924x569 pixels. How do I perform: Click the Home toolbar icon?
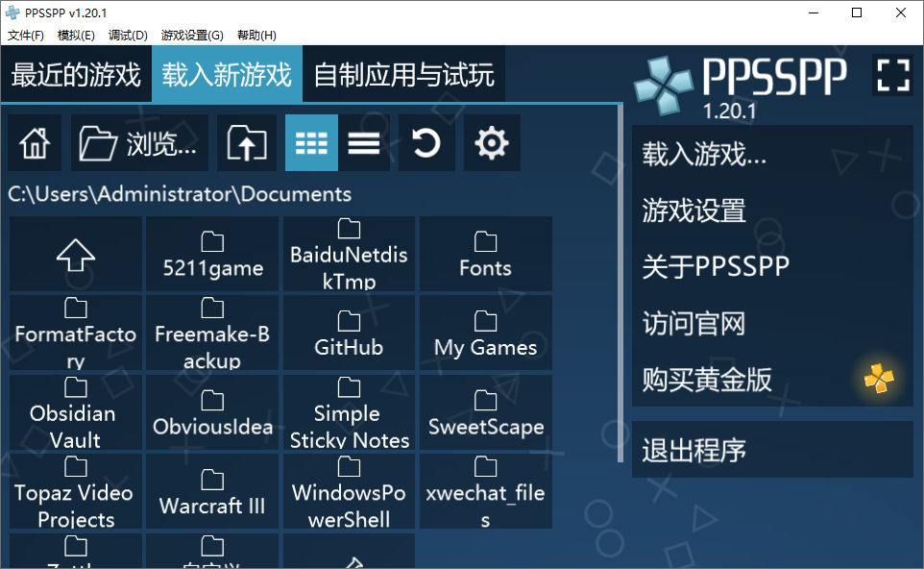[x=34, y=142]
